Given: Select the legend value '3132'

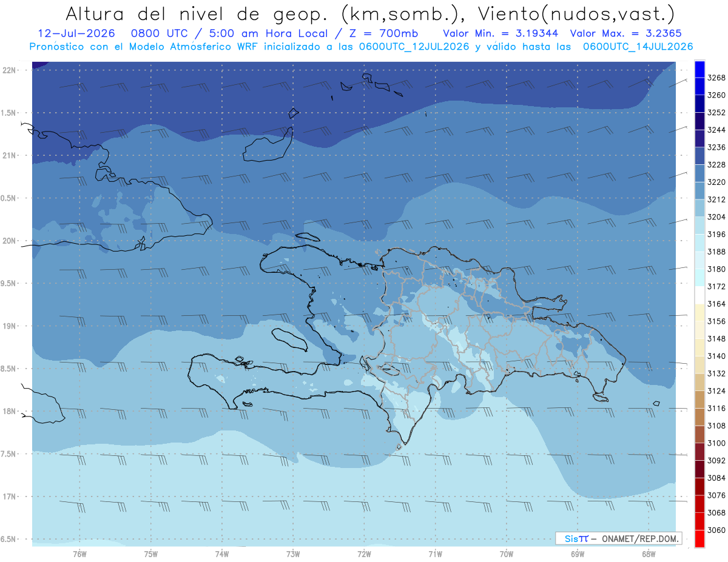Looking at the screenshot, I should pos(716,373).
